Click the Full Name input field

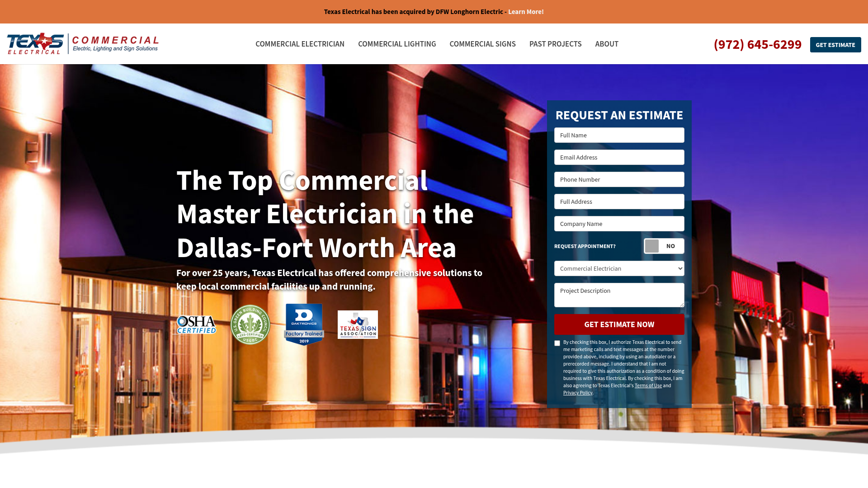click(619, 135)
